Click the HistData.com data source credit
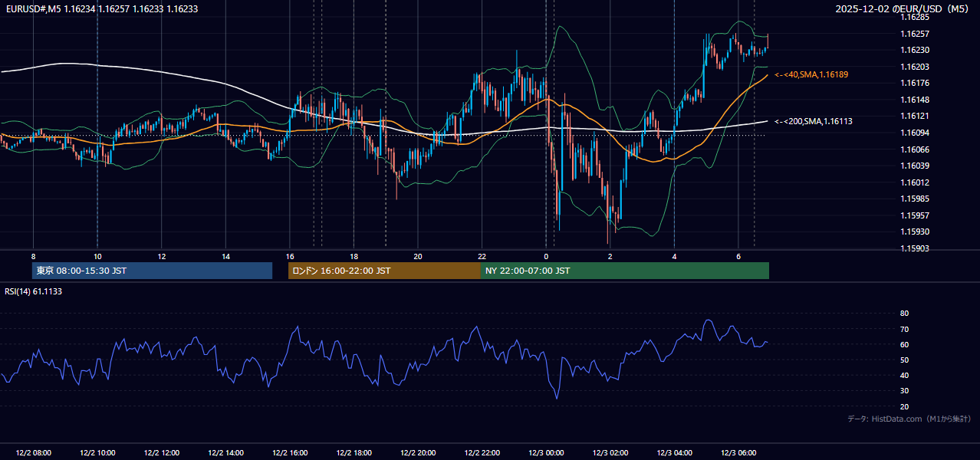 (909, 419)
